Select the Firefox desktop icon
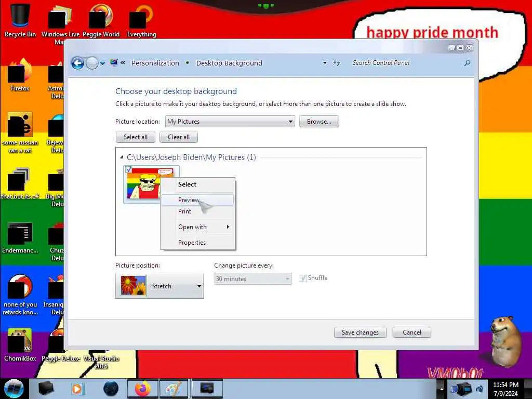 coord(20,75)
